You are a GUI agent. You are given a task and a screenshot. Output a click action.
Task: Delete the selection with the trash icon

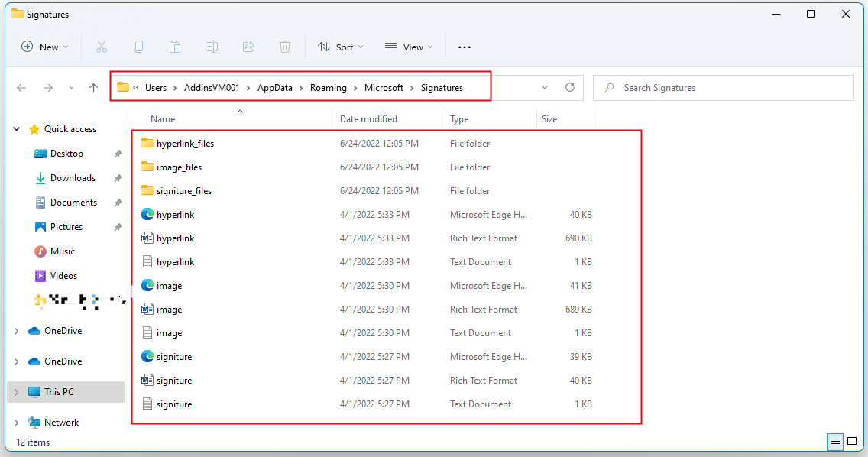coord(285,47)
